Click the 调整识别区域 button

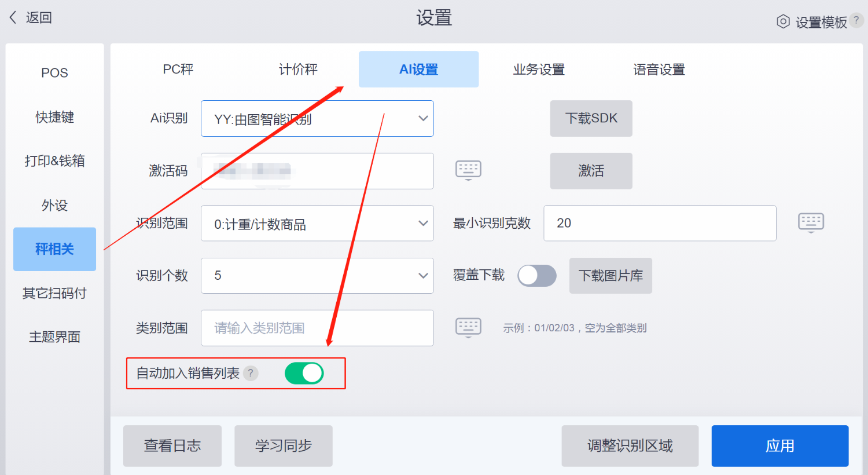point(630,445)
